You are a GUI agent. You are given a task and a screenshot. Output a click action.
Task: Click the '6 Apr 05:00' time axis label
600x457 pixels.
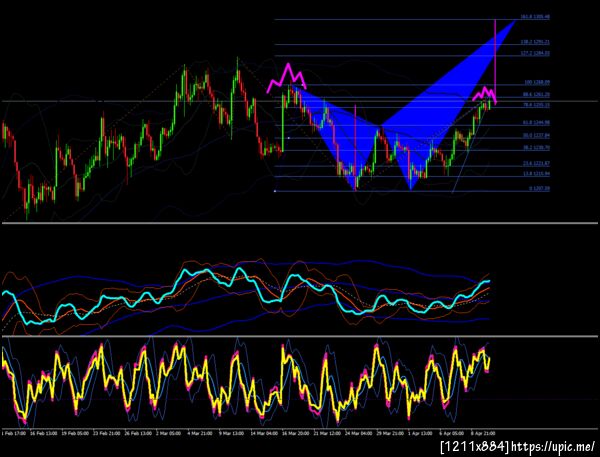pyautogui.click(x=452, y=433)
